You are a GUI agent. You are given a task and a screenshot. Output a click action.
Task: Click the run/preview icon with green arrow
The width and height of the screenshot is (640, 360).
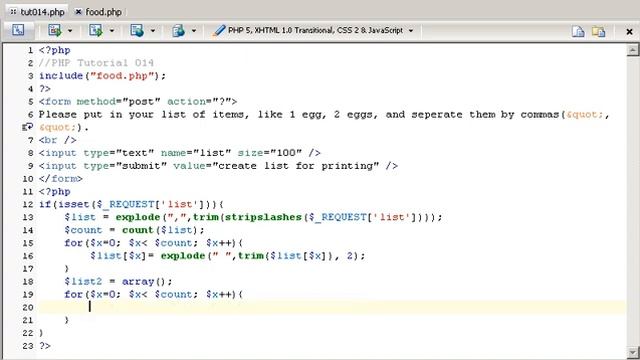point(54,31)
